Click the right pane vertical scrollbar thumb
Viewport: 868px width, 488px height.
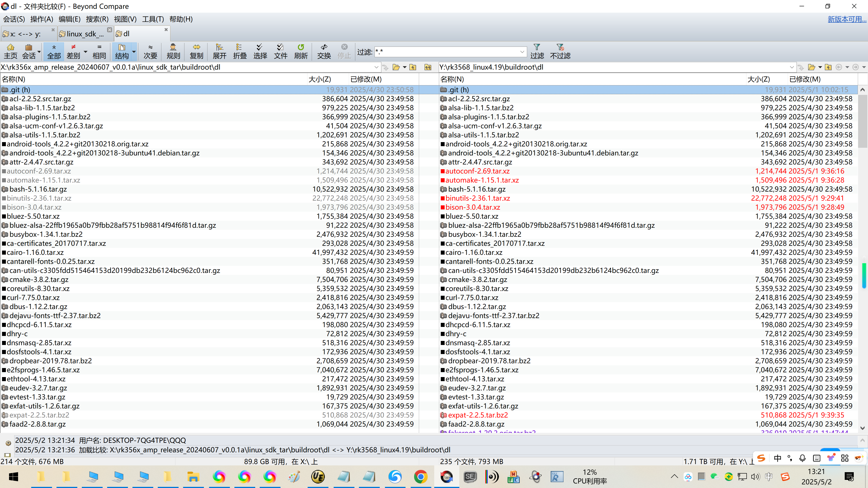862,121
